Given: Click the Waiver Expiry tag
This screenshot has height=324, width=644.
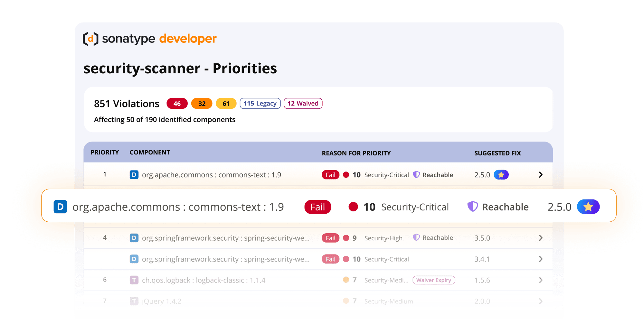Looking at the screenshot, I should coord(434,280).
